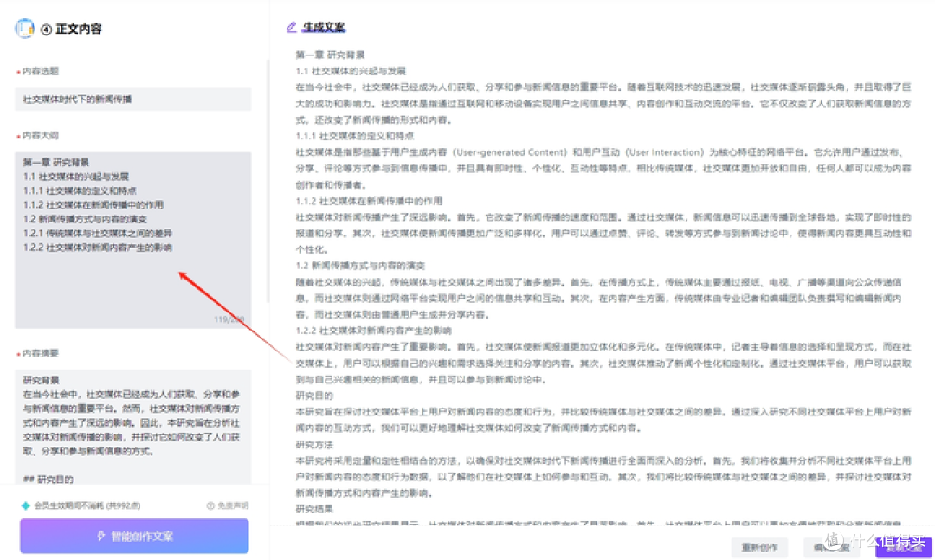Click the lightning icon on 智能创作文案 button
The height and width of the screenshot is (560, 935).
coord(100,536)
